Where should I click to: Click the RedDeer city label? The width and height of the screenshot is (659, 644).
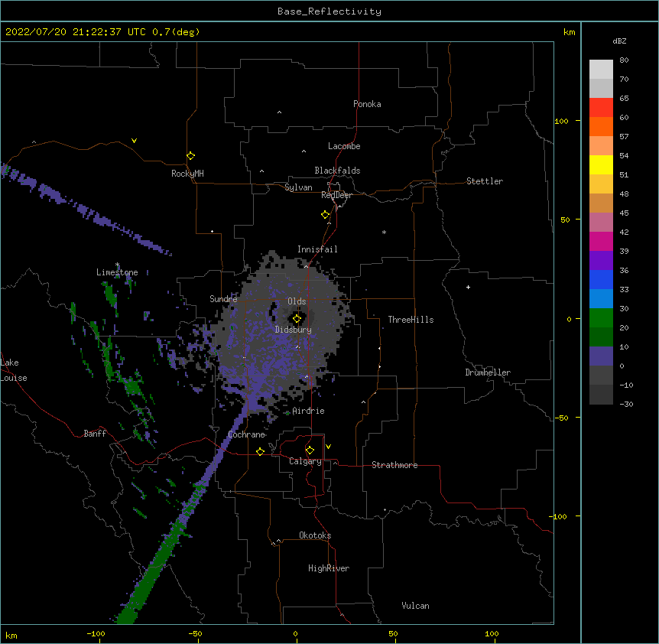[x=336, y=195]
